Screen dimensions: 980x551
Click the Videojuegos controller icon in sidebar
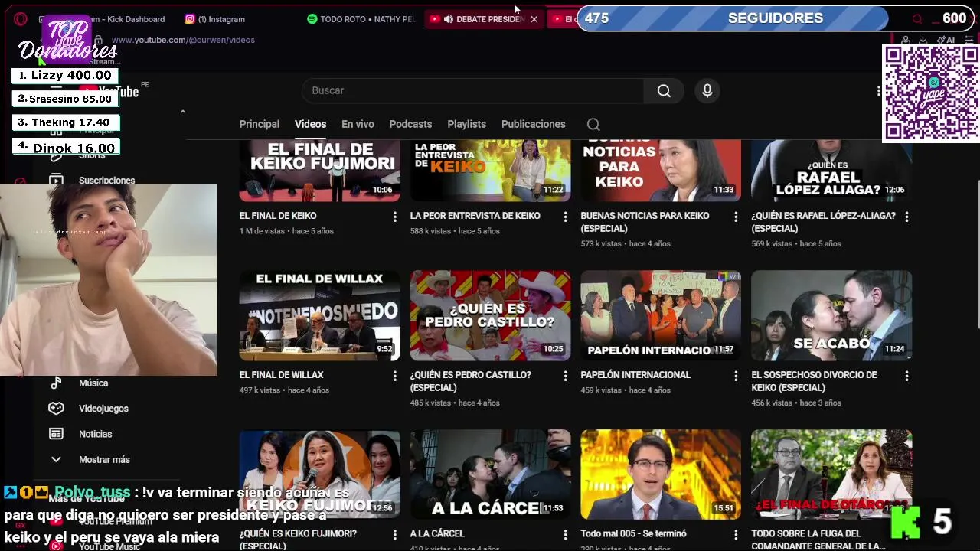(56, 409)
